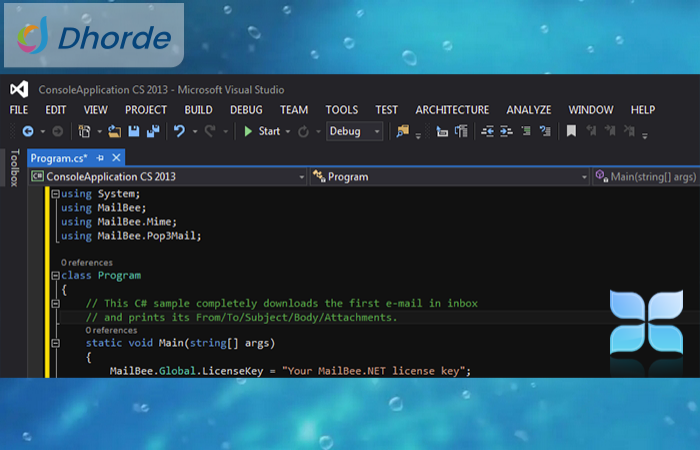
Task: Click the Previous Bookmark icon
Action: click(x=591, y=131)
